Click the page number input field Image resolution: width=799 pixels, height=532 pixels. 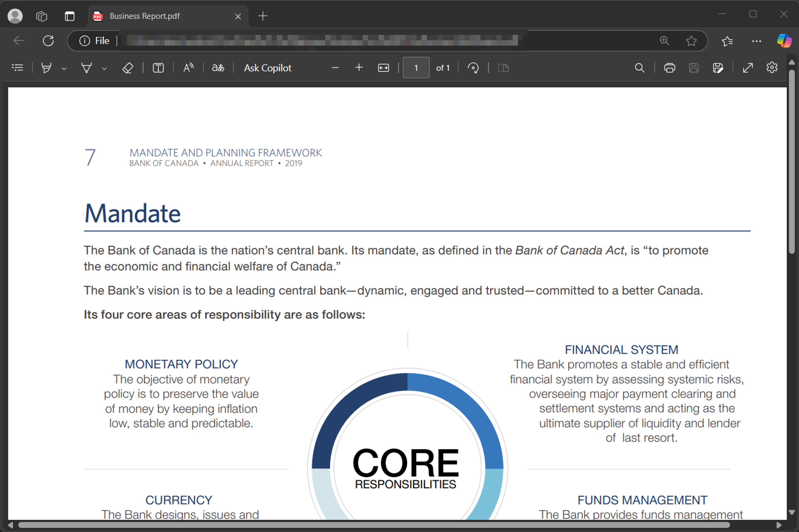416,68
